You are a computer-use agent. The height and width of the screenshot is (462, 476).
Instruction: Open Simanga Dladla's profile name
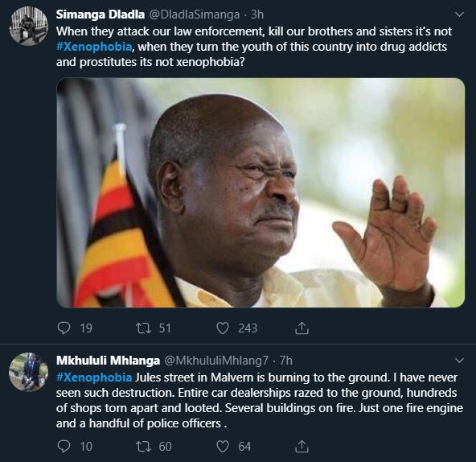(101, 14)
